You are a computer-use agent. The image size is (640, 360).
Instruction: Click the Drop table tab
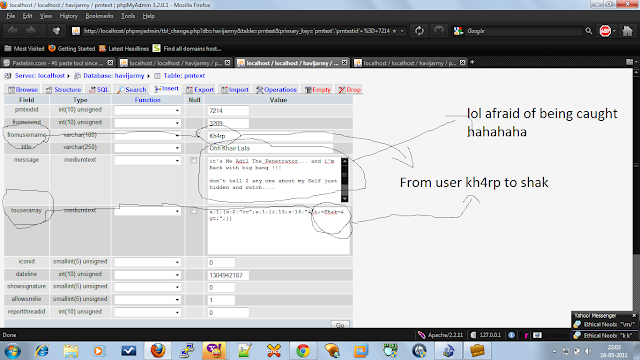point(350,89)
